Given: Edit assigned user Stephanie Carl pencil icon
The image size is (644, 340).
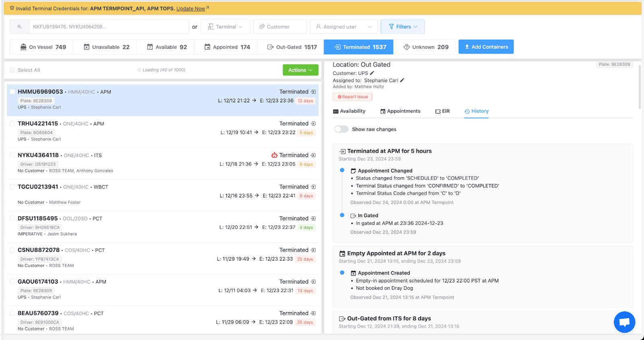Looking at the screenshot, I should [x=402, y=80].
